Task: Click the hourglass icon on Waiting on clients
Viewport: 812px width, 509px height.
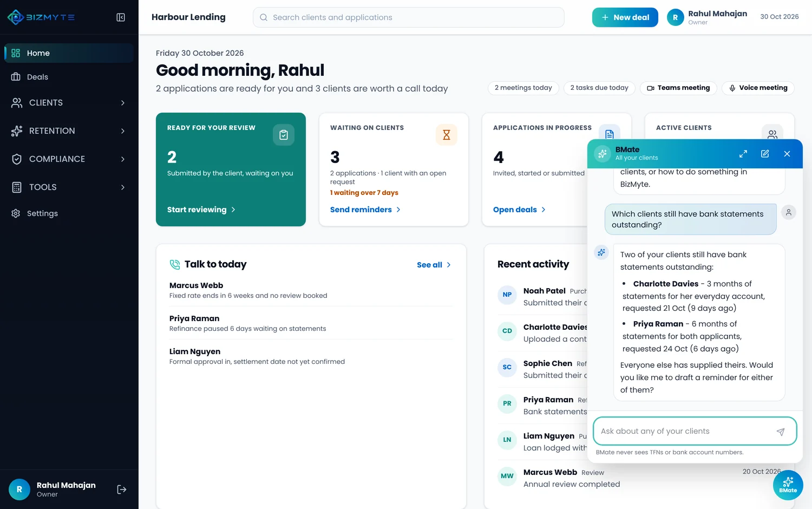Action: point(447,135)
